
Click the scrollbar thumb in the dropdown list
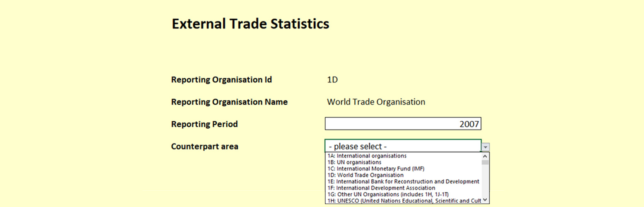pyautogui.click(x=485, y=162)
